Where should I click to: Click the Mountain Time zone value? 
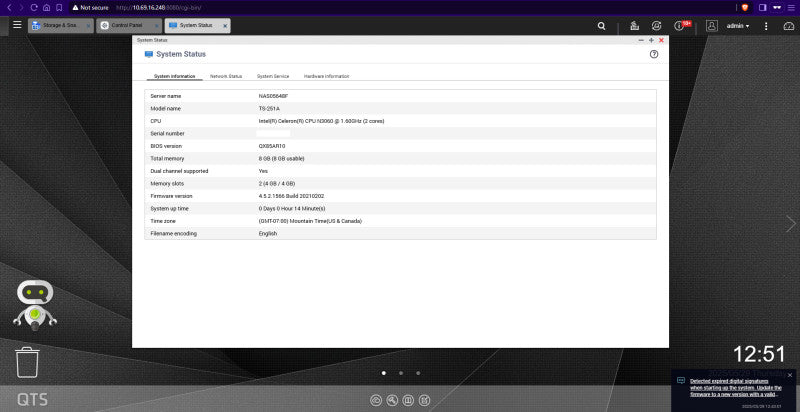coord(310,221)
